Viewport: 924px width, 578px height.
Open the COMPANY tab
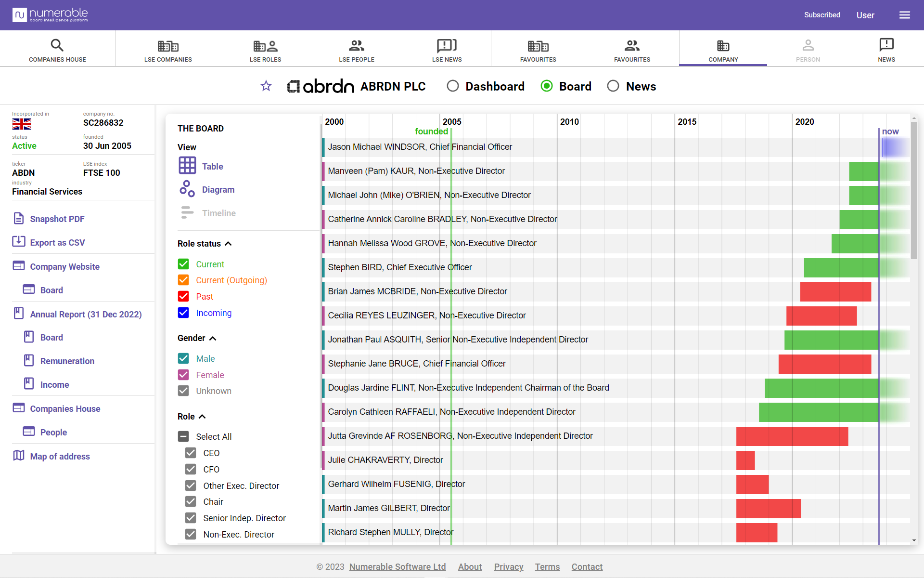pos(723,49)
